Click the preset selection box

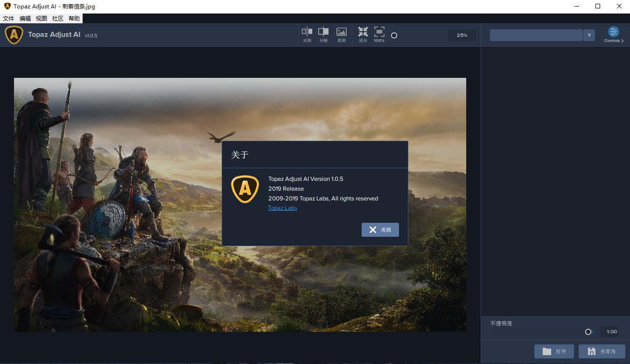(x=536, y=35)
